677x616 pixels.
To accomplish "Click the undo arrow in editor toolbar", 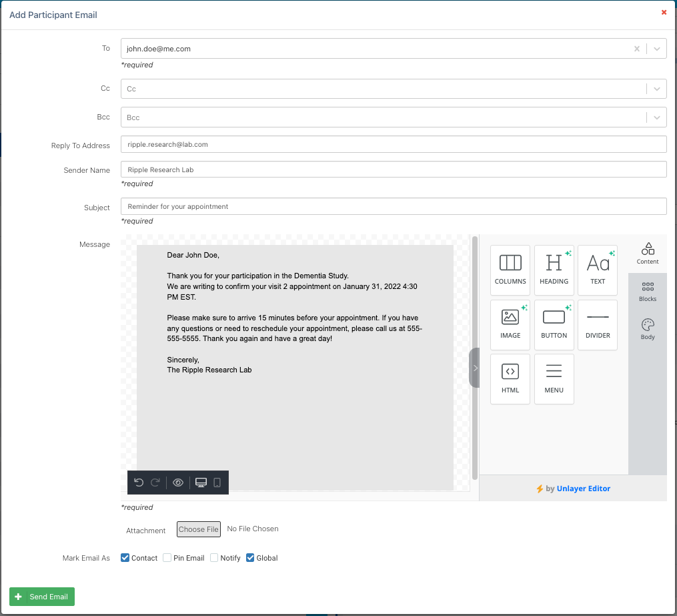I will pyautogui.click(x=139, y=483).
